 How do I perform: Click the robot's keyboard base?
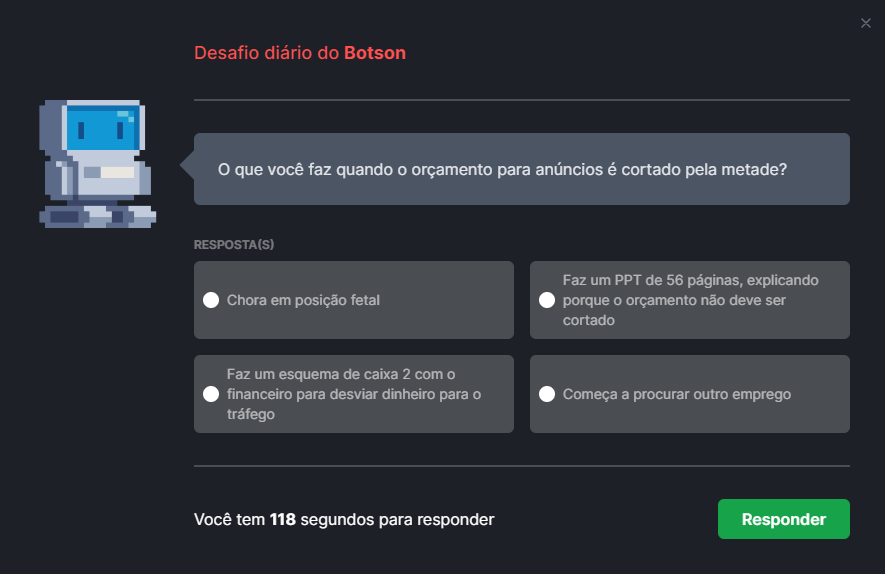point(97,215)
